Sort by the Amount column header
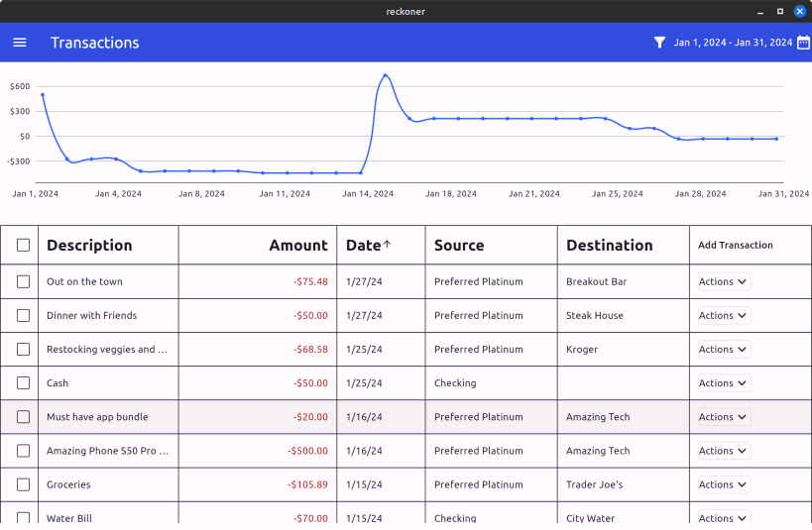Screen dimensions: 812x530 point(298,245)
